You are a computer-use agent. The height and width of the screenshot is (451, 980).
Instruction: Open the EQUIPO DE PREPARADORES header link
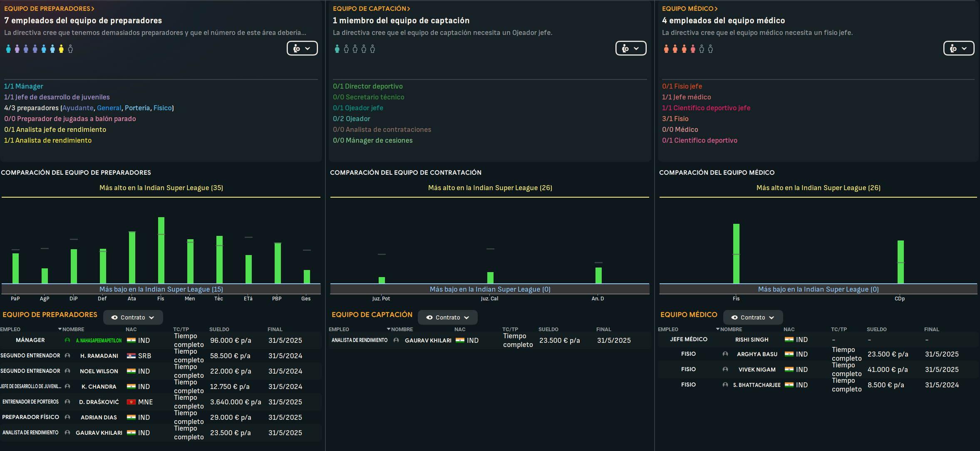click(49, 8)
